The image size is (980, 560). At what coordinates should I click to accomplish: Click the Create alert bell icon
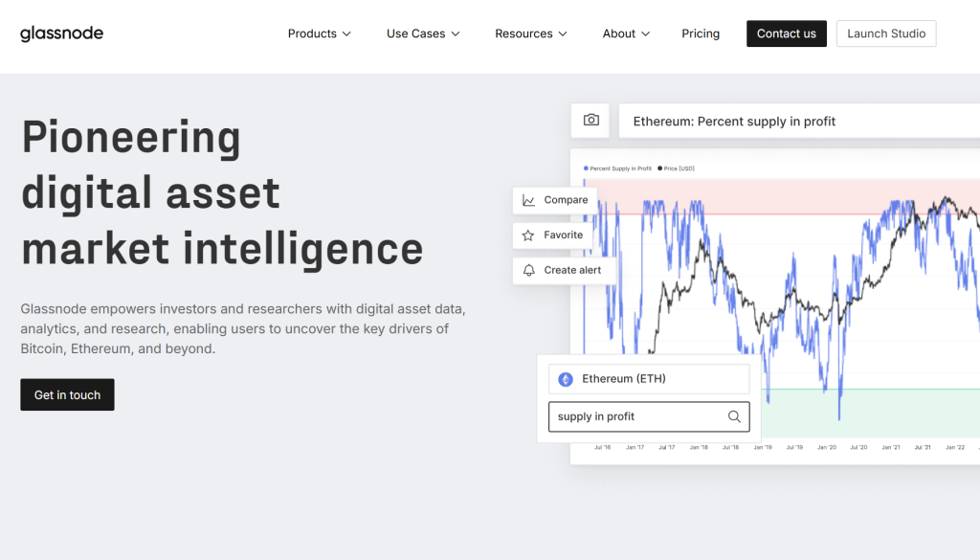tap(529, 270)
